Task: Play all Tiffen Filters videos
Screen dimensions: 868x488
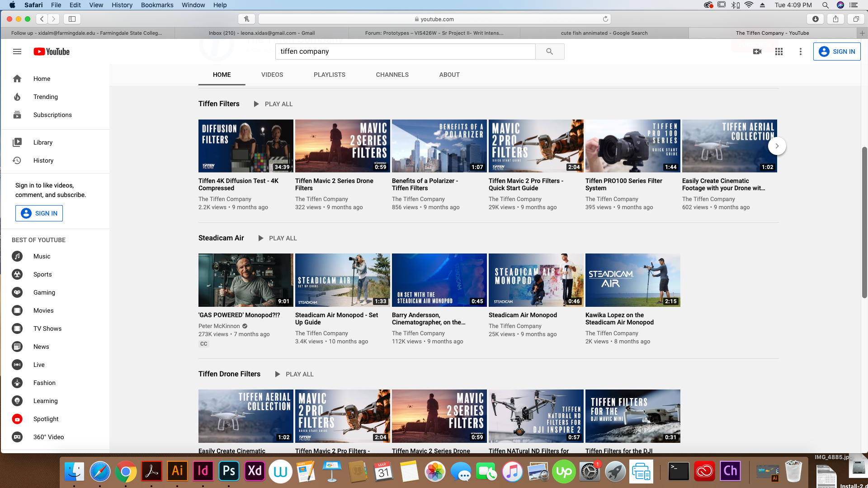Action: [x=273, y=104]
